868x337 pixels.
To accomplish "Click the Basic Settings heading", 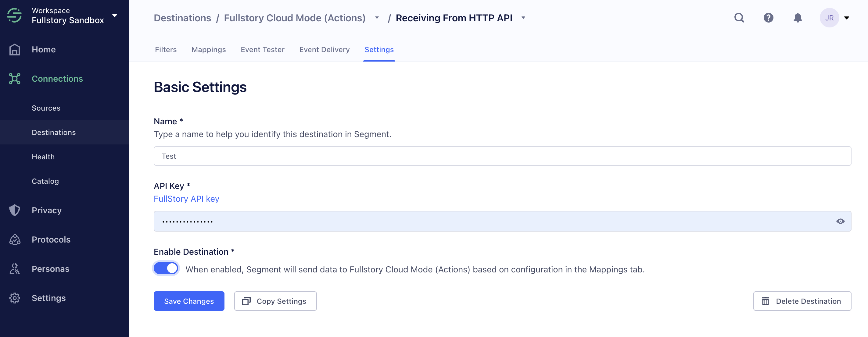I will pos(200,87).
